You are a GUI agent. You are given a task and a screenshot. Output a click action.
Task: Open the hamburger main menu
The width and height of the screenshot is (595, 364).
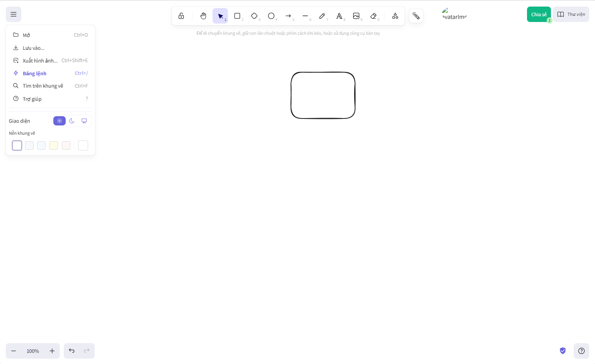(x=14, y=14)
